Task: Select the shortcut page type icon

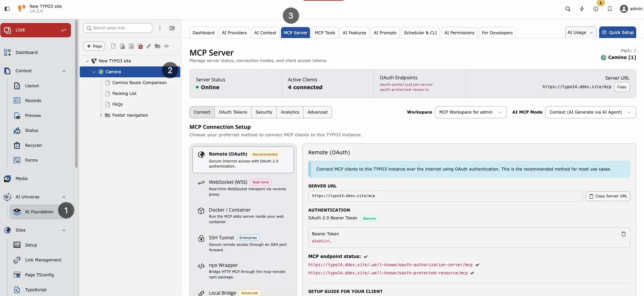Action: pos(131,46)
